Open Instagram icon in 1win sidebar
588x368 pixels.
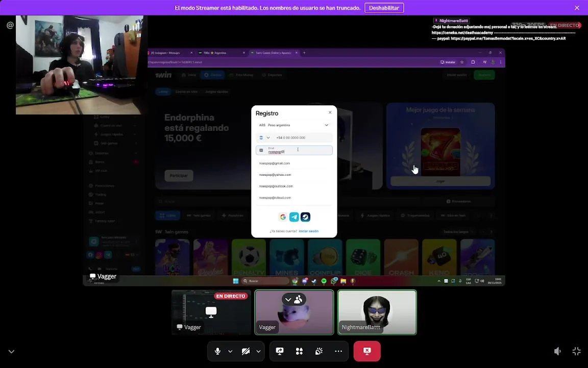(x=99, y=255)
